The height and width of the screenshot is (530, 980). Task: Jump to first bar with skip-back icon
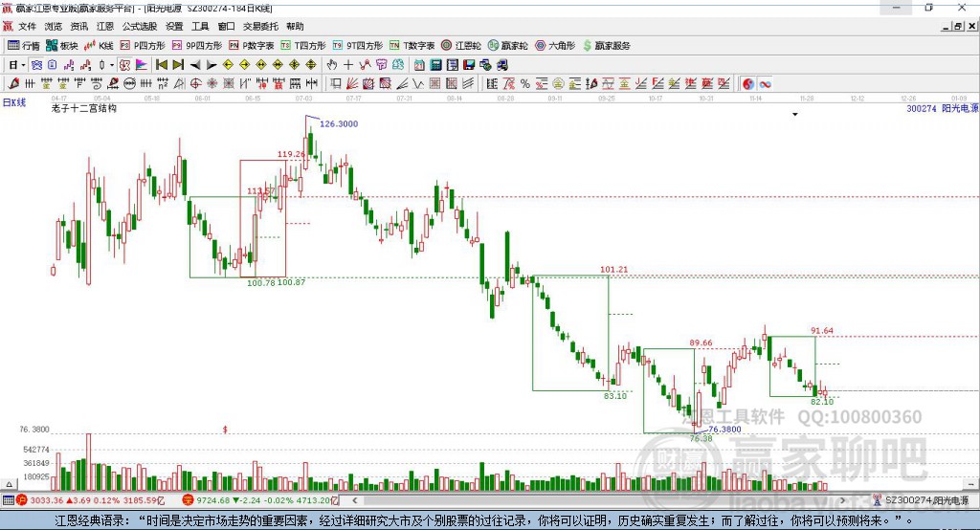tap(161, 65)
